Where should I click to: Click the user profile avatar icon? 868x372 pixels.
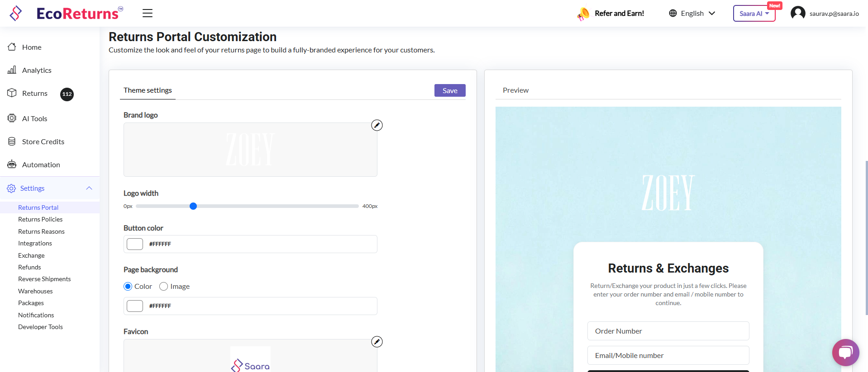tap(798, 13)
